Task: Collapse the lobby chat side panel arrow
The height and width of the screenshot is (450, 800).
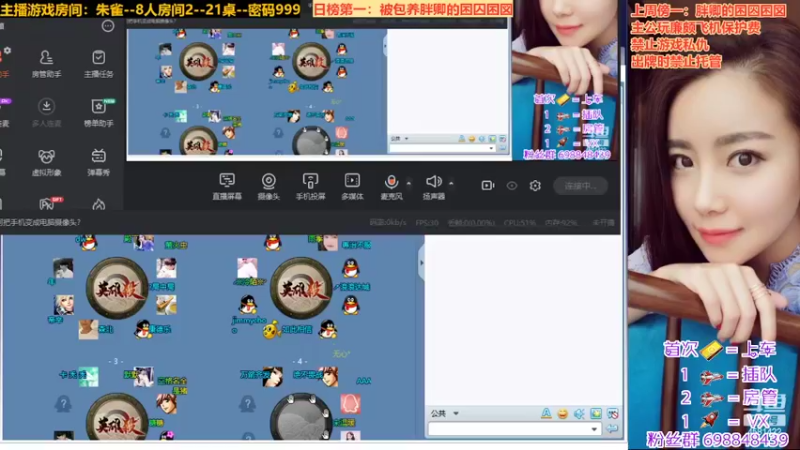Action: coord(421,263)
